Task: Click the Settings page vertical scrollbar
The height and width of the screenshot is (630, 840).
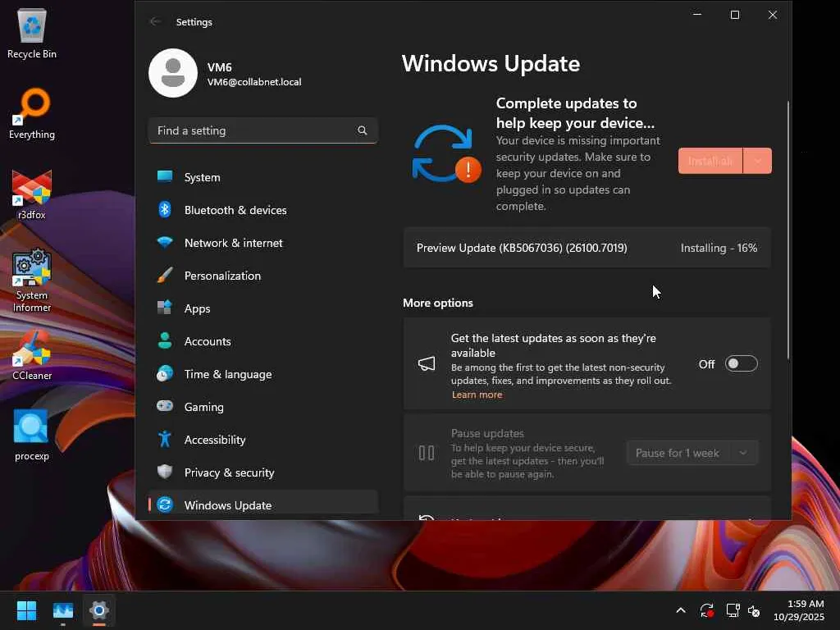Action: click(788, 231)
